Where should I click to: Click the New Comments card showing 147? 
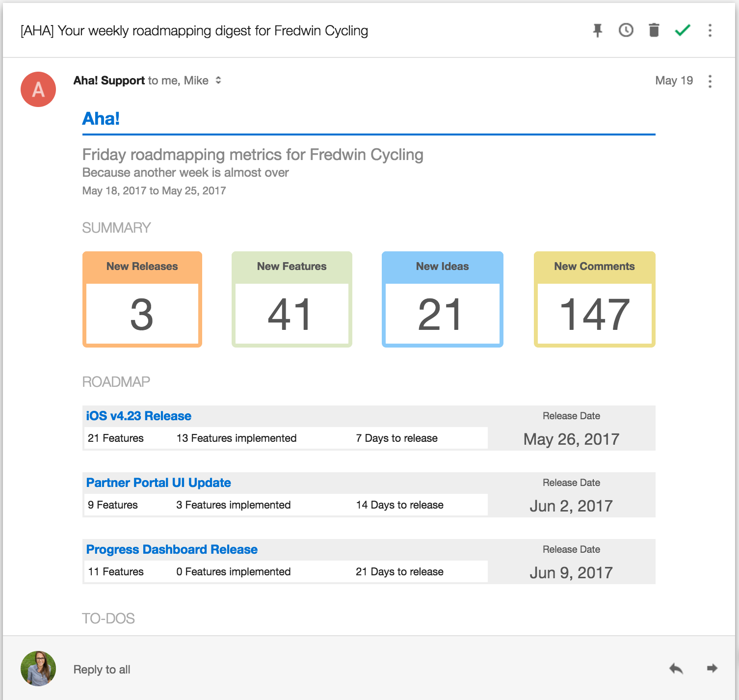coord(595,299)
